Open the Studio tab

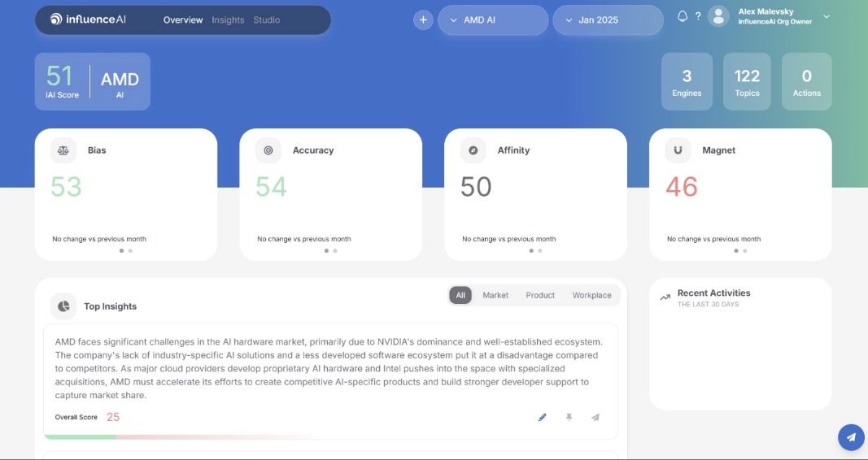pos(266,20)
